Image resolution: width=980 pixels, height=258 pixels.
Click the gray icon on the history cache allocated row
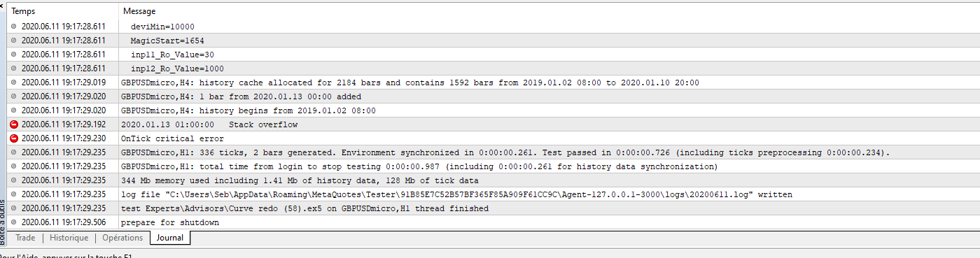[14, 83]
